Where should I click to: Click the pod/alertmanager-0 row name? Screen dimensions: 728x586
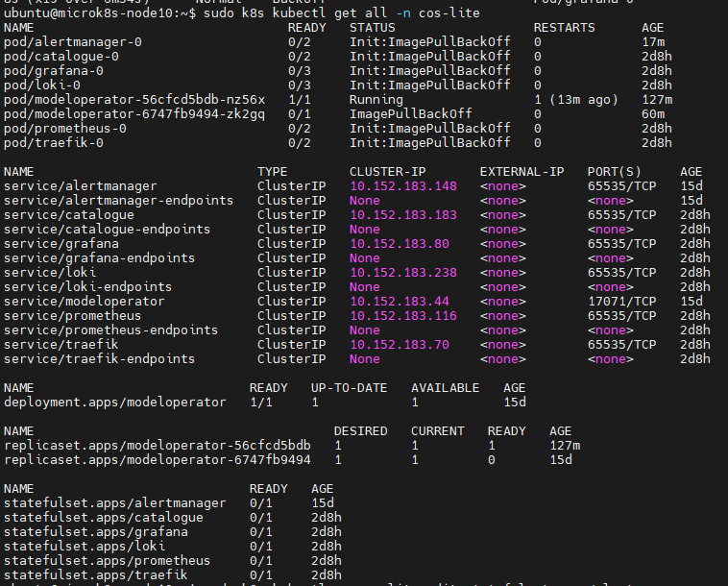73,42
